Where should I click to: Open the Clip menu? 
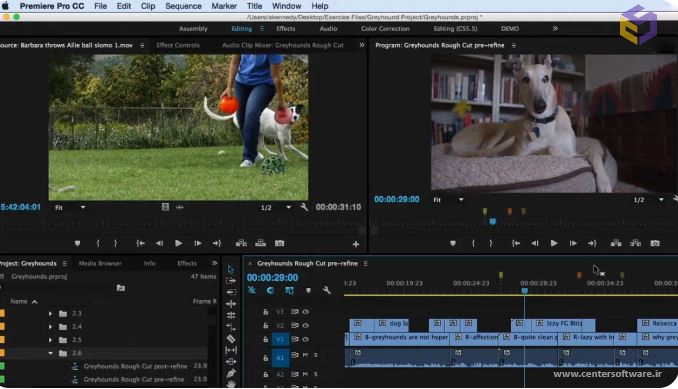tap(148, 6)
